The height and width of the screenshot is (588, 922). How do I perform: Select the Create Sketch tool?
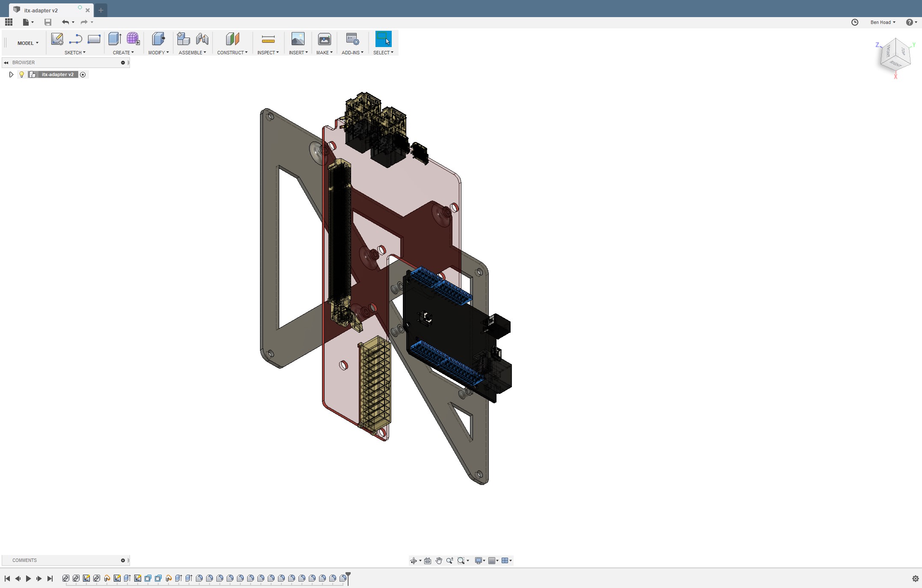point(57,39)
